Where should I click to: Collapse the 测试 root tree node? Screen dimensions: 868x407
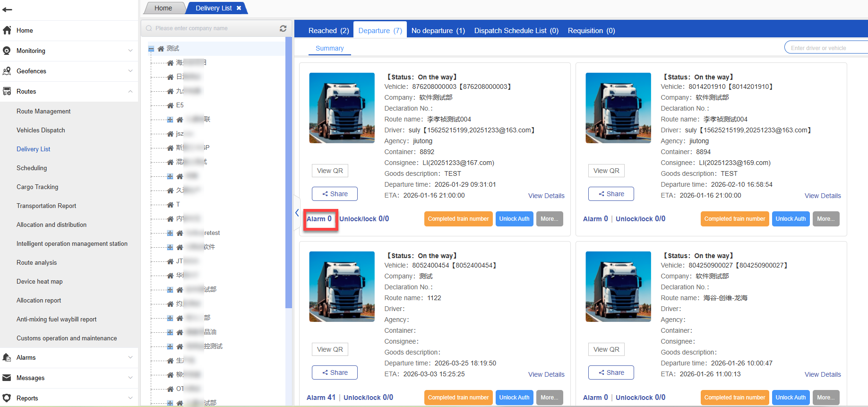151,49
